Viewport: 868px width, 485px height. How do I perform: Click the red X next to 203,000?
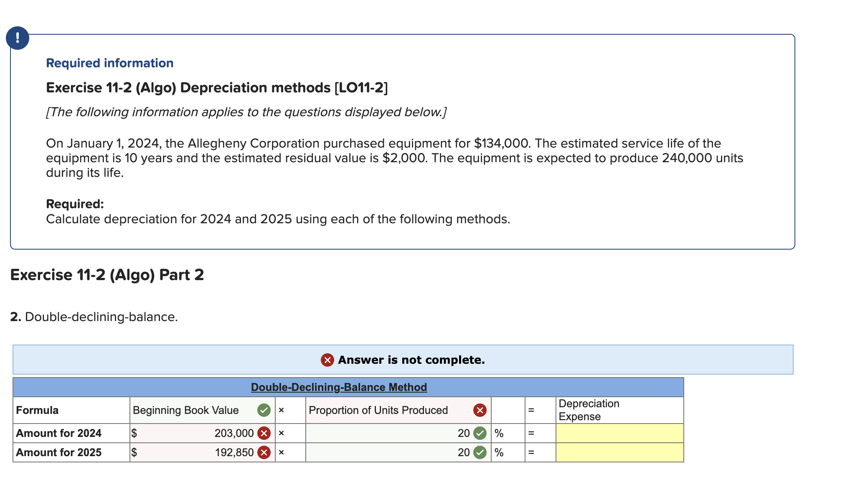(263, 433)
